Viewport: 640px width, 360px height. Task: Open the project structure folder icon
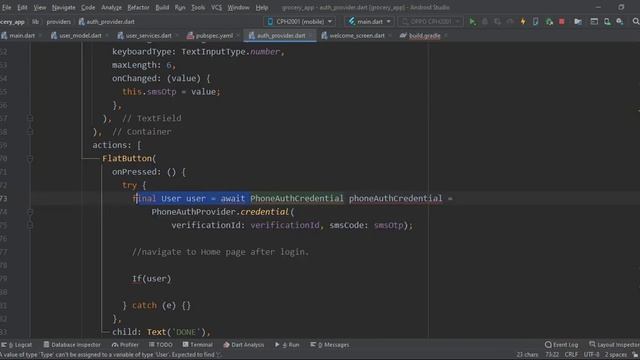(578, 22)
